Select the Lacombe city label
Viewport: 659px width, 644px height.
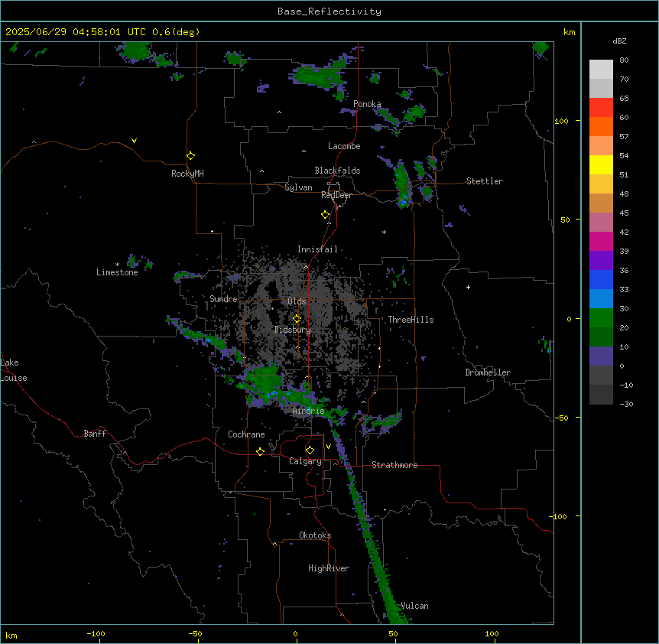tap(344, 146)
